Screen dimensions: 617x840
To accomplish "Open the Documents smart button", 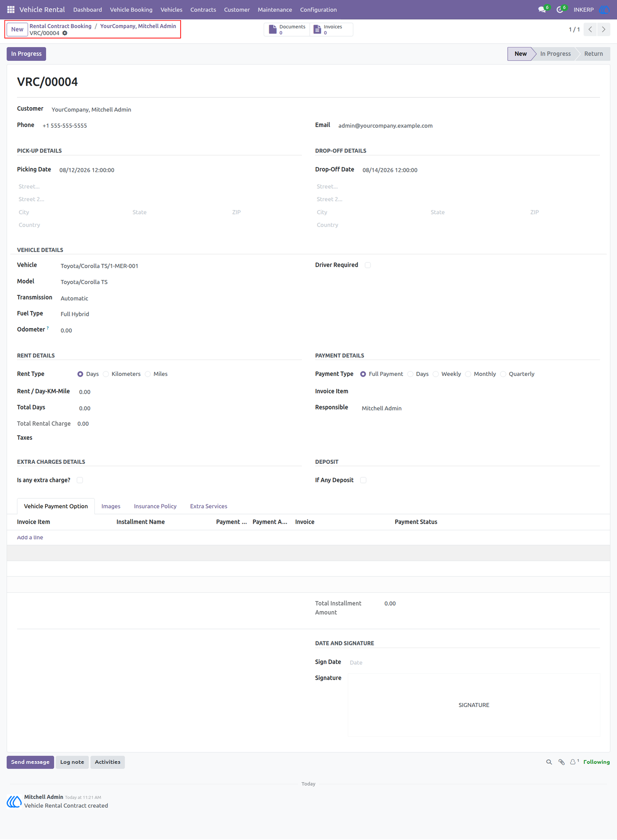I will click(x=287, y=29).
